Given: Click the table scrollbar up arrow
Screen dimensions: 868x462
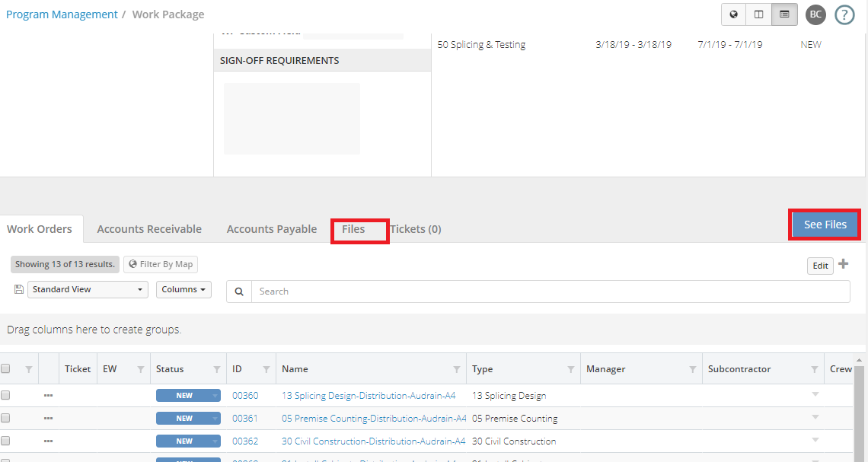Looking at the screenshot, I should [x=859, y=360].
